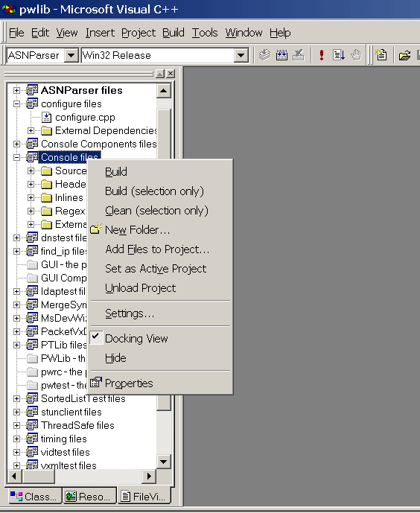The image size is (420, 513).
Task: Click the Go debug toolbar icon
Action: pos(339,55)
